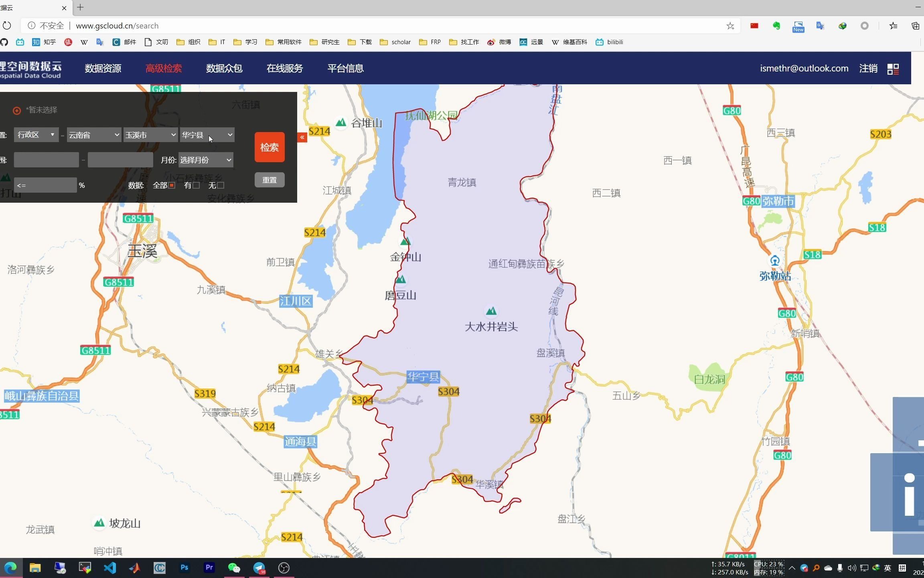Open the Google Translate extension icon
This screenshot has height=578, width=924.
[x=820, y=26]
